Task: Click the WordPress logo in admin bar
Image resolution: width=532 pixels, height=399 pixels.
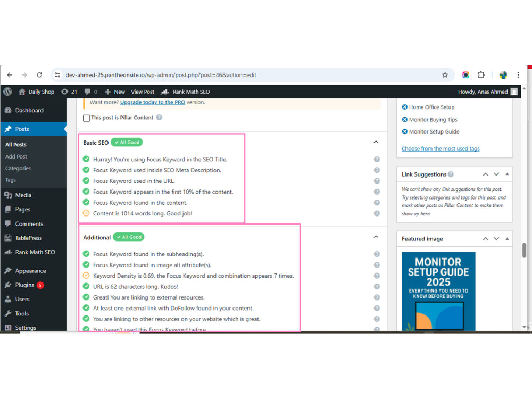Action: coord(7,92)
